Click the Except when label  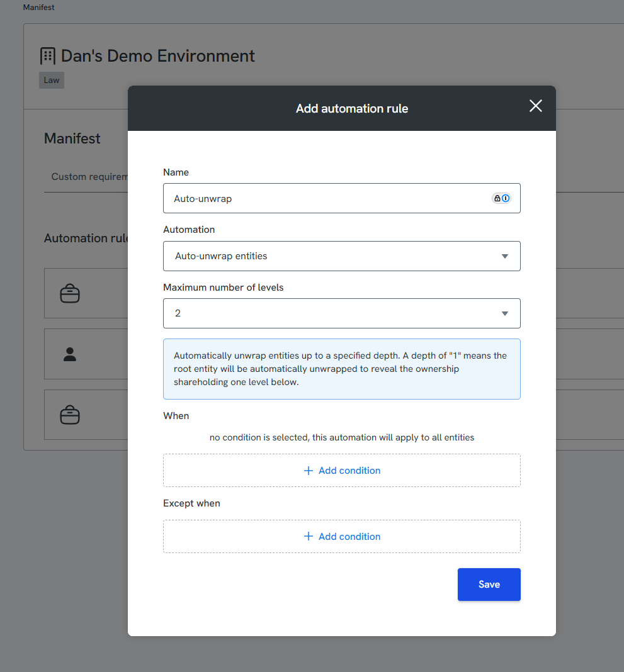click(x=191, y=503)
